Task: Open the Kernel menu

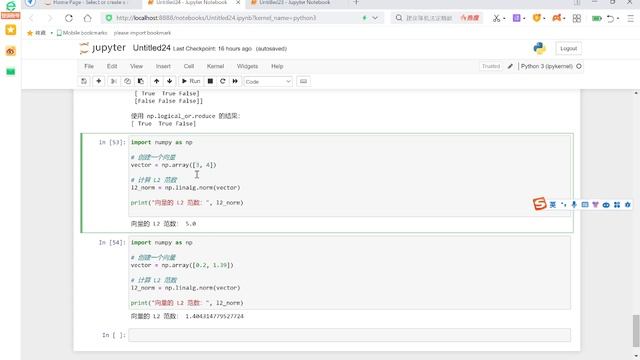Action: 215,66
